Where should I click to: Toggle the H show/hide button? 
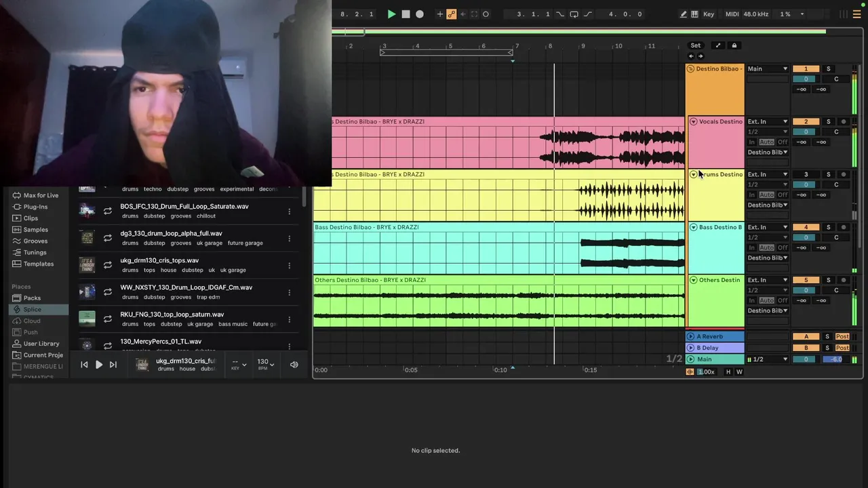click(728, 371)
